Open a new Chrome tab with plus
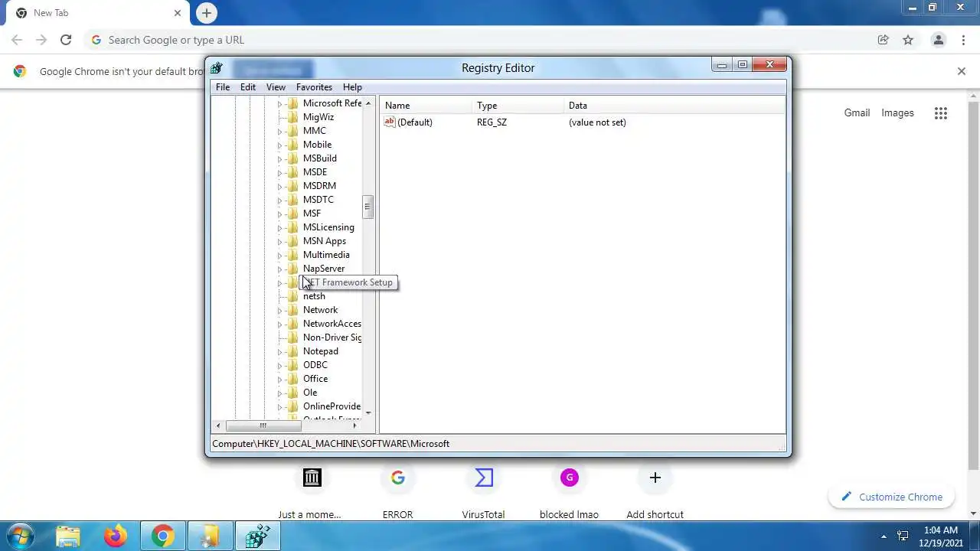The image size is (980, 551). pyautogui.click(x=206, y=13)
